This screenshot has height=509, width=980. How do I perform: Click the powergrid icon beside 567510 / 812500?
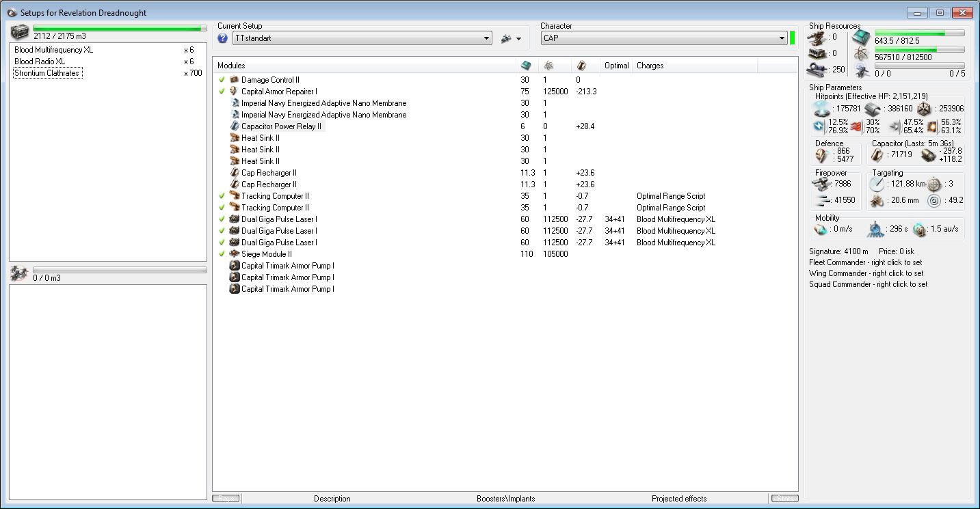click(x=861, y=53)
